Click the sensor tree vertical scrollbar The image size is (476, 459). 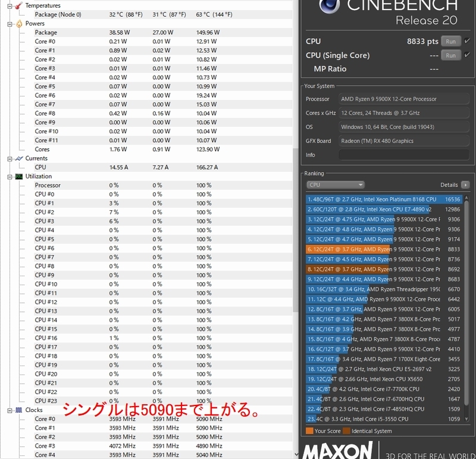295,230
